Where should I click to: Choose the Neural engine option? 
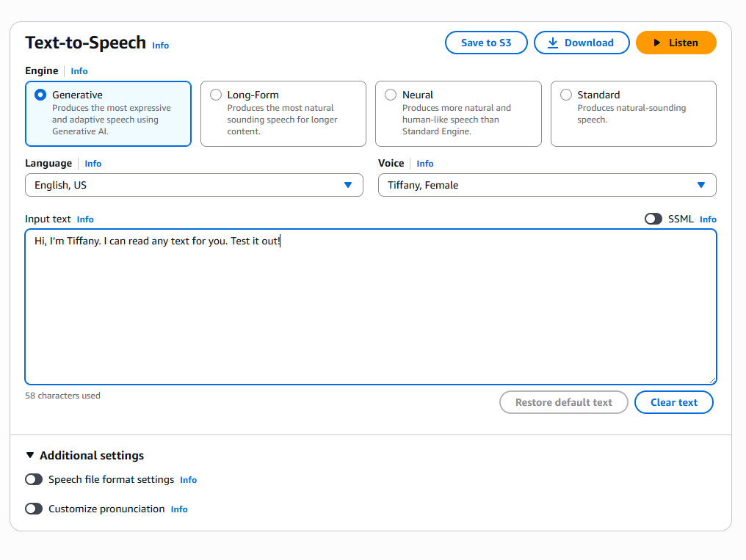coord(458,114)
